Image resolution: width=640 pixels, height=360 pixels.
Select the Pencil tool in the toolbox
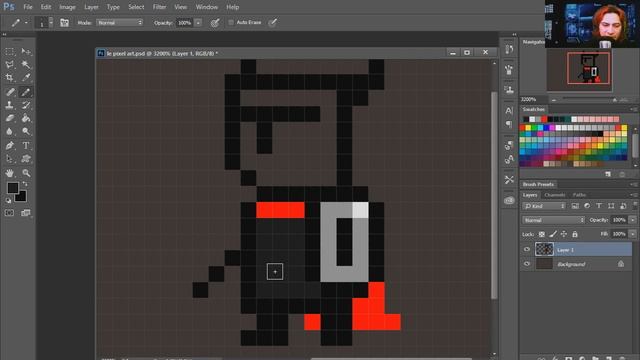pos(26,92)
